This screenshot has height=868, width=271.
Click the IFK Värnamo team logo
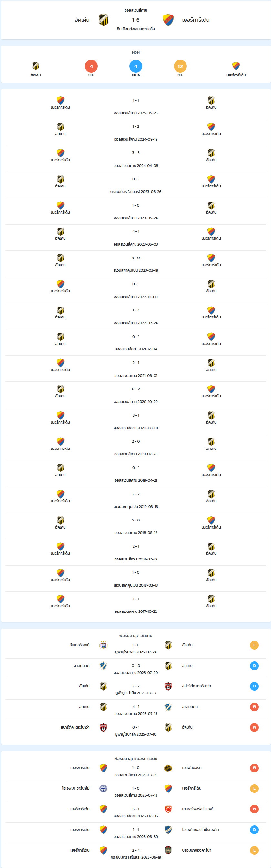pyautogui.click(x=104, y=789)
